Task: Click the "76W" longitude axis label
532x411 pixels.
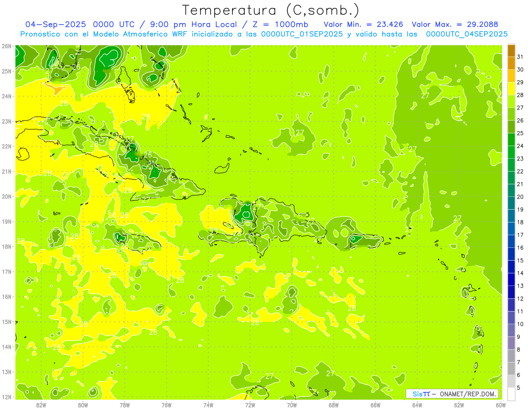Action: [166, 405]
